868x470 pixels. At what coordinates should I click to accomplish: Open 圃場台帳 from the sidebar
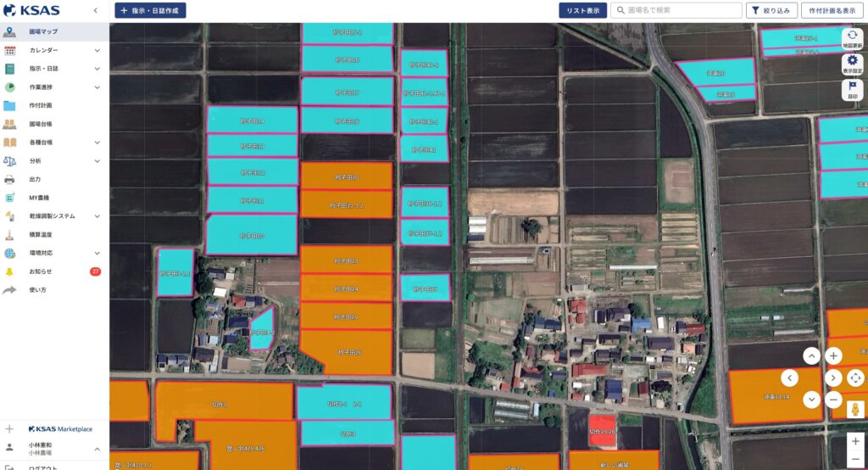coord(40,124)
